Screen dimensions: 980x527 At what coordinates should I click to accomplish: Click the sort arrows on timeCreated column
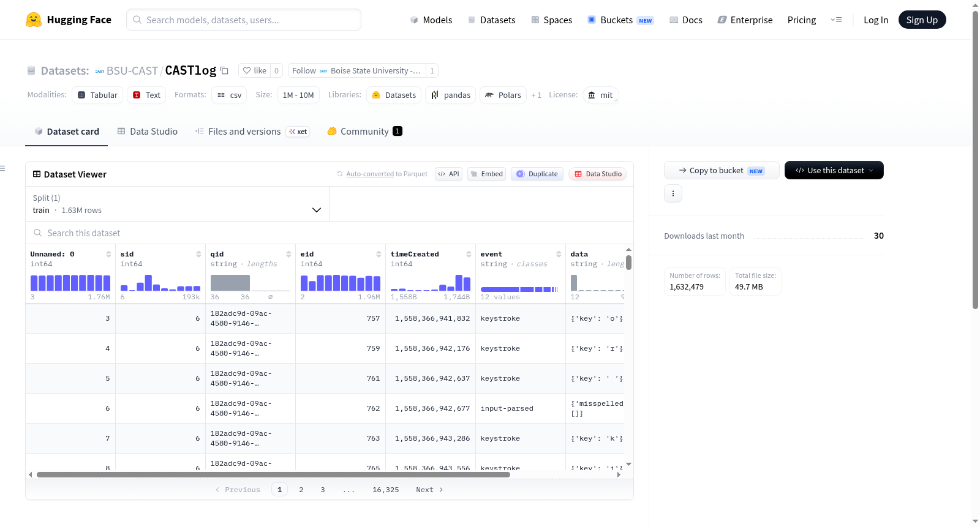pyautogui.click(x=469, y=254)
